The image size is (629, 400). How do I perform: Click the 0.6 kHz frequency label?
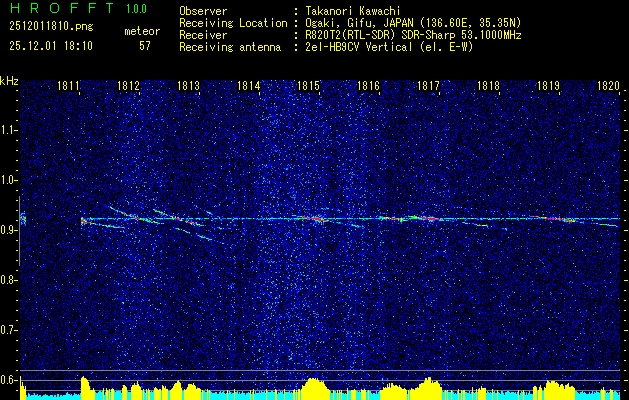9,380
